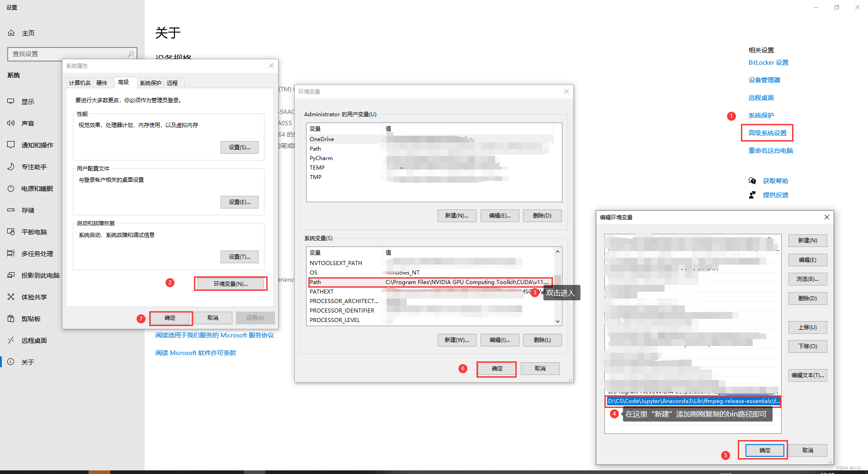Open Focus assist moon icon
The height and width of the screenshot is (474, 868).
[11, 167]
